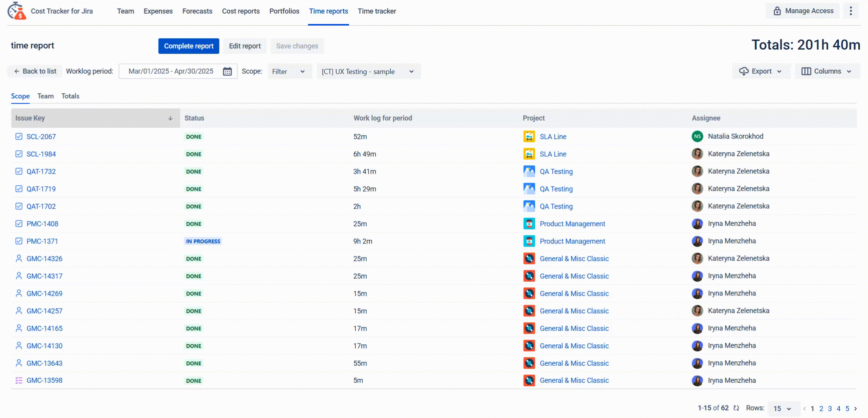Viewport: 868px width, 418px height.
Task: Click General & Misc Classic icon in GMC-14269 row
Action: [529, 294]
